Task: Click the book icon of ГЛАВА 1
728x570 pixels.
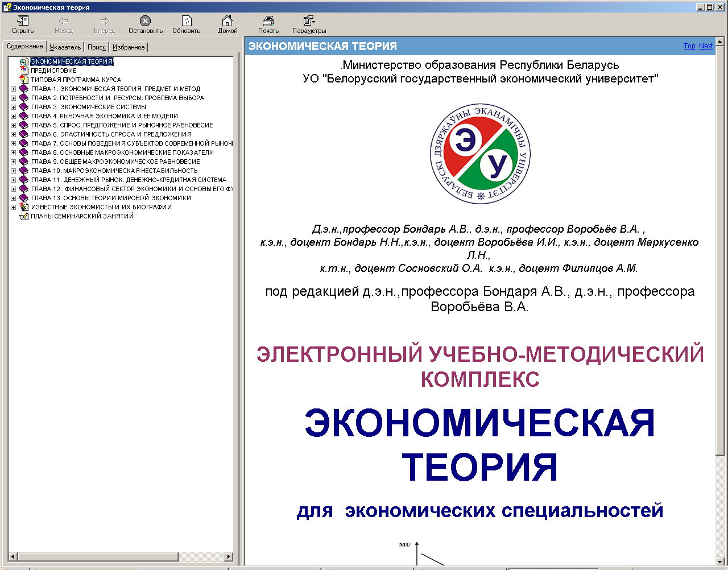Action: tap(24, 89)
